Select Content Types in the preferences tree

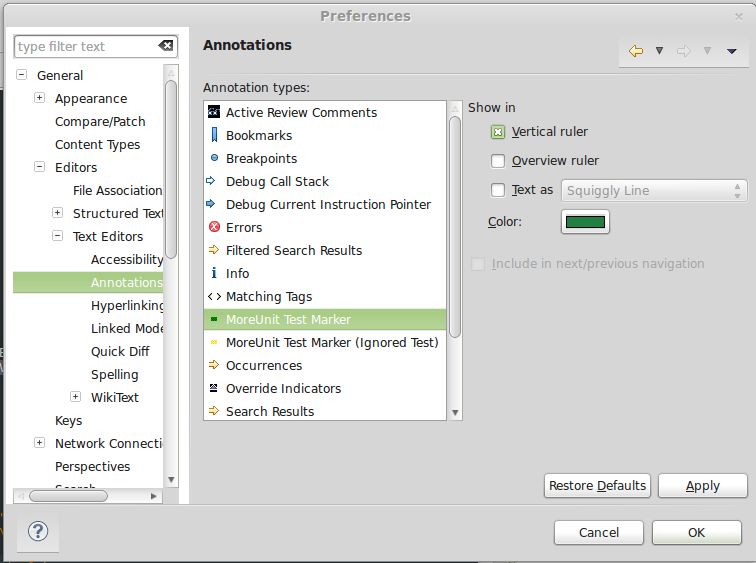(x=97, y=145)
